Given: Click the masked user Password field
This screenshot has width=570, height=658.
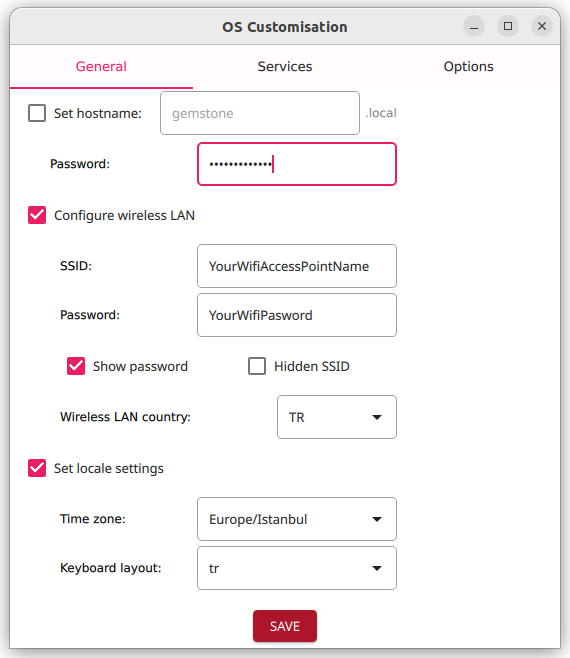Looking at the screenshot, I should pos(297,164).
